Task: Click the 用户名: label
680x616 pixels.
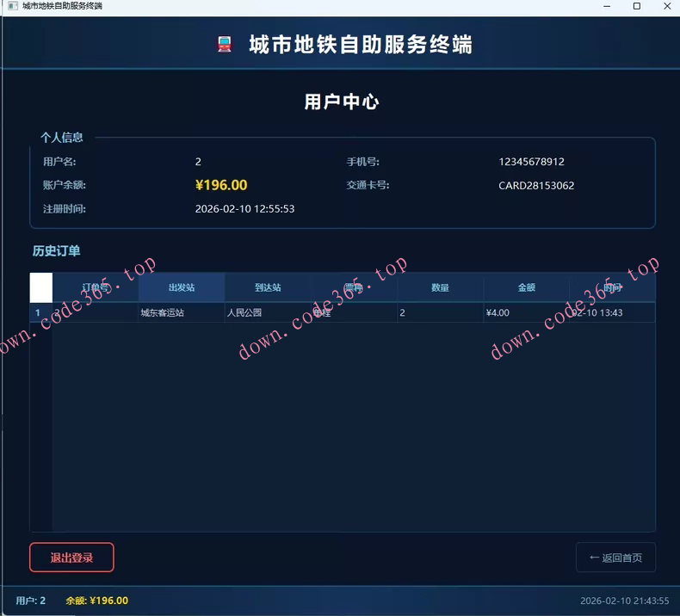Action: tap(59, 162)
